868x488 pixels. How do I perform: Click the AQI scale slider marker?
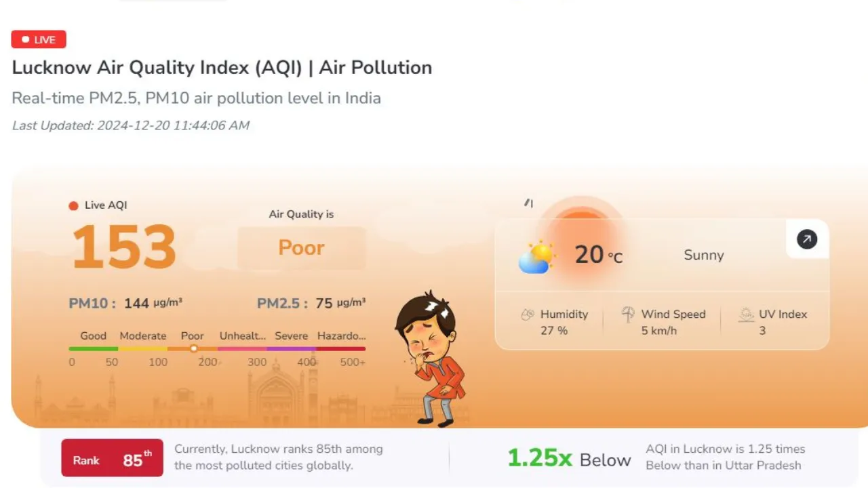pos(194,348)
